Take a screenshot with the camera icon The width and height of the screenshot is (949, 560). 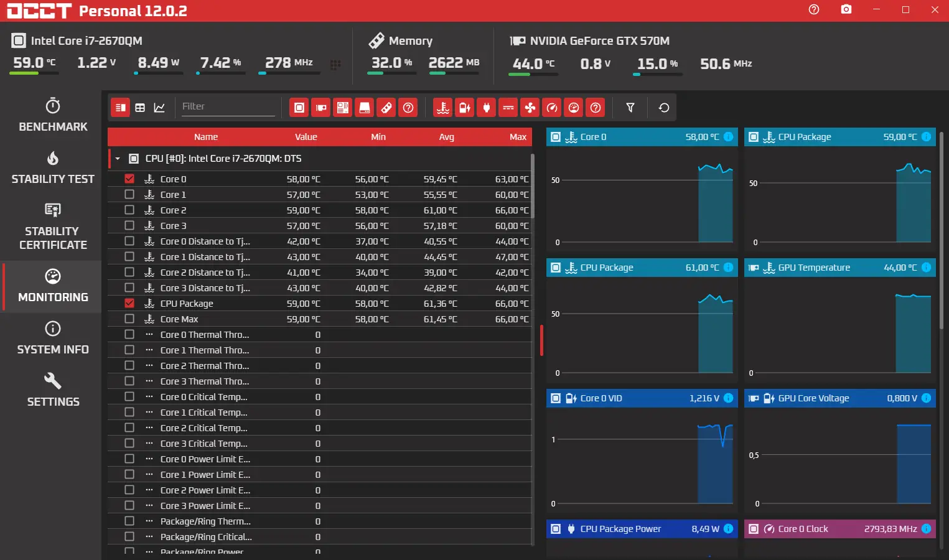[x=846, y=9]
